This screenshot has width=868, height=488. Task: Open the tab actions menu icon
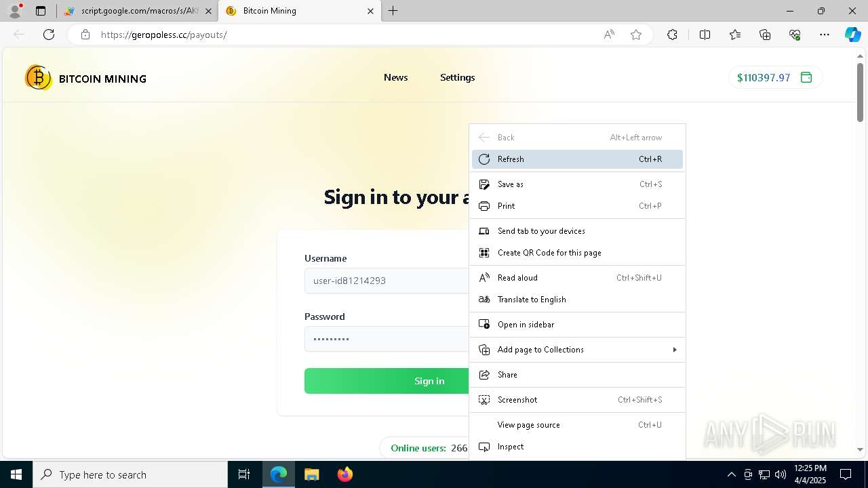[x=41, y=11]
